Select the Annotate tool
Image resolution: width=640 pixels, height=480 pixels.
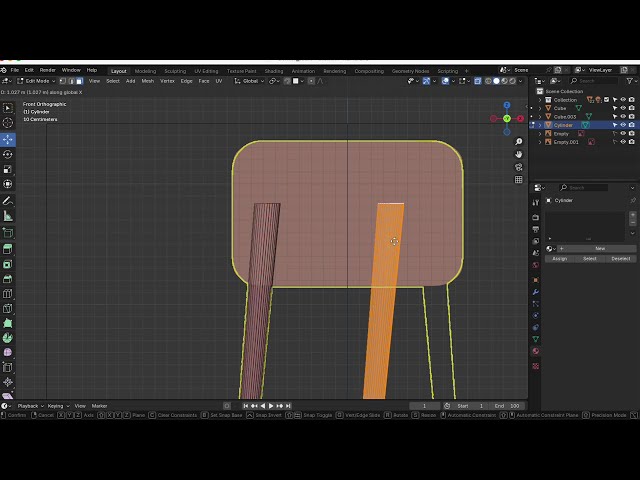[8, 201]
